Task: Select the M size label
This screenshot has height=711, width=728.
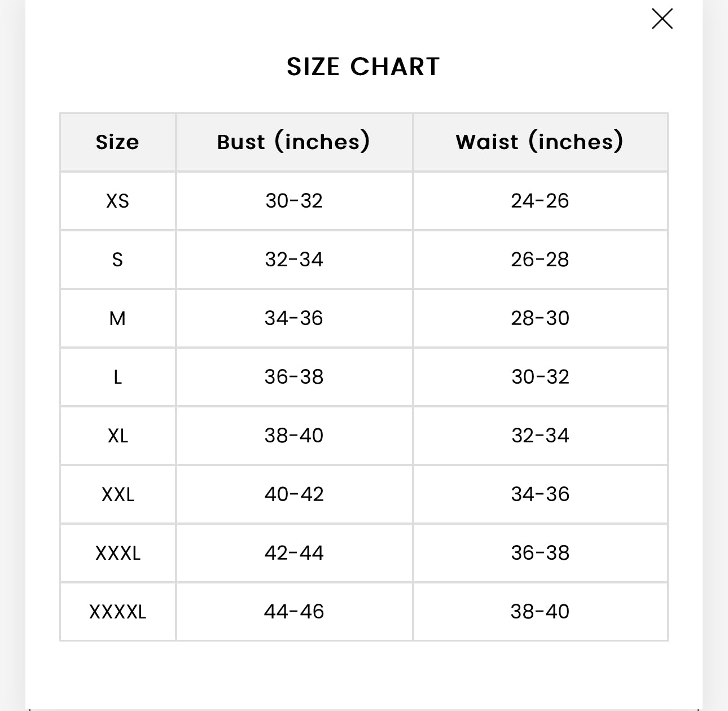Action: pyautogui.click(x=117, y=318)
